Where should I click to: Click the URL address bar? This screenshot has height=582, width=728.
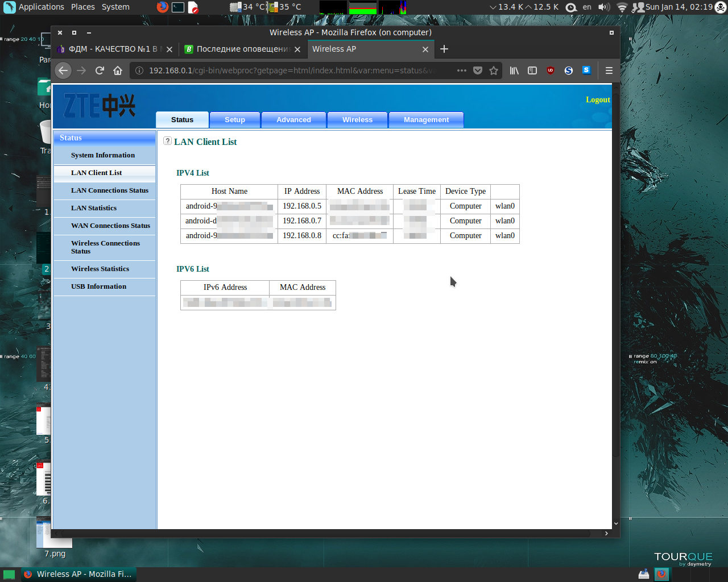(x=290, y=70)
